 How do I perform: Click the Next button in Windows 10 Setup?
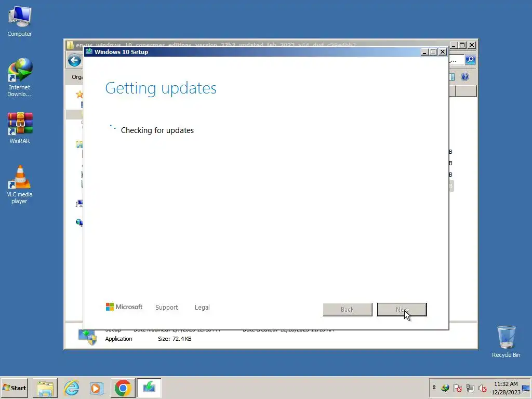pos(402,310)
